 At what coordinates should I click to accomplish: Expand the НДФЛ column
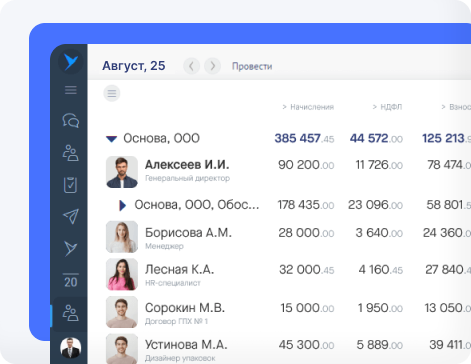pos(387,107)
